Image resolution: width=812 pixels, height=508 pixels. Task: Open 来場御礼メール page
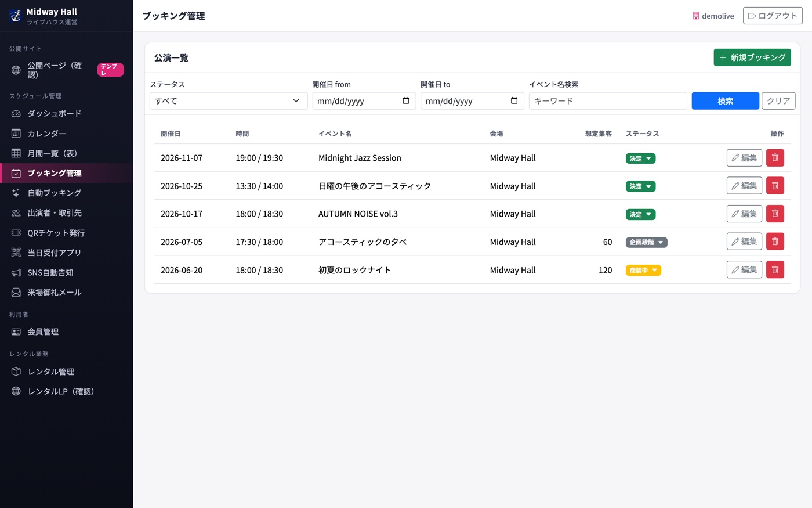[67, 292]
